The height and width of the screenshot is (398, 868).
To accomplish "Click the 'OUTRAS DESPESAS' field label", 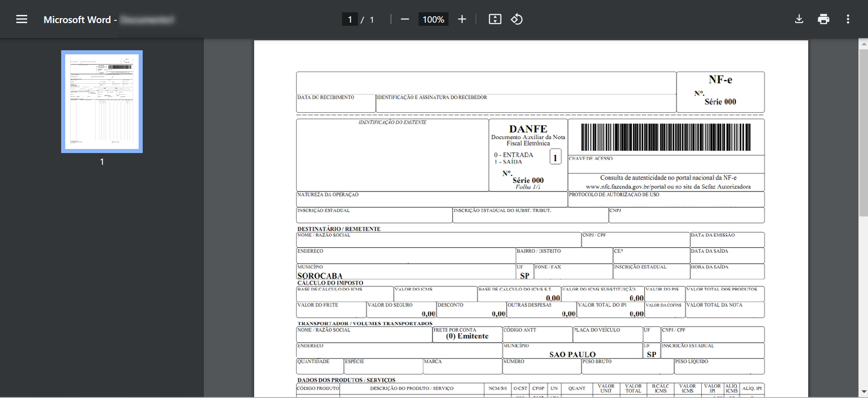I will coord(530,305).
